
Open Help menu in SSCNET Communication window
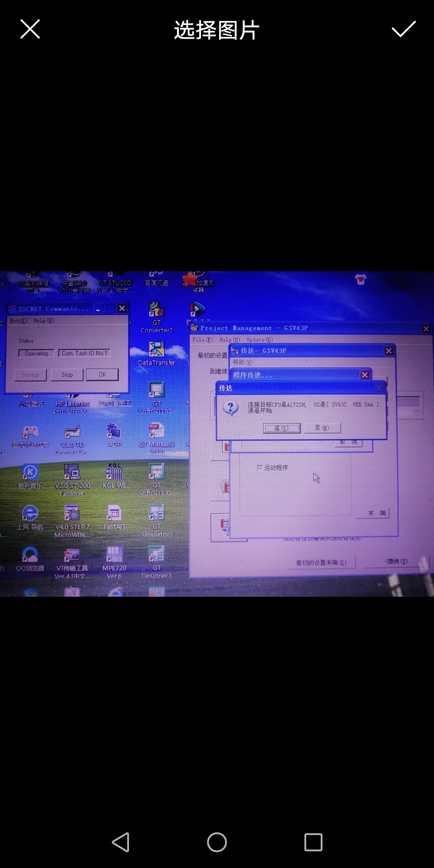click(43, 321)
